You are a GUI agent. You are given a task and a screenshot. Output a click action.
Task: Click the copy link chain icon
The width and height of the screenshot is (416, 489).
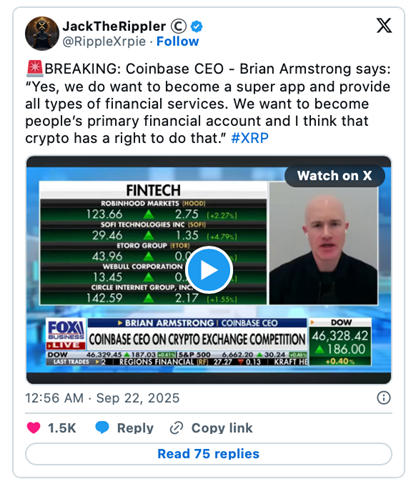coord(176,428)
